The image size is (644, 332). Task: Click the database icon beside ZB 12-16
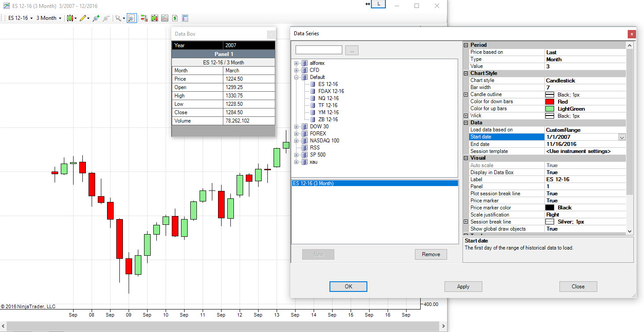312,119
